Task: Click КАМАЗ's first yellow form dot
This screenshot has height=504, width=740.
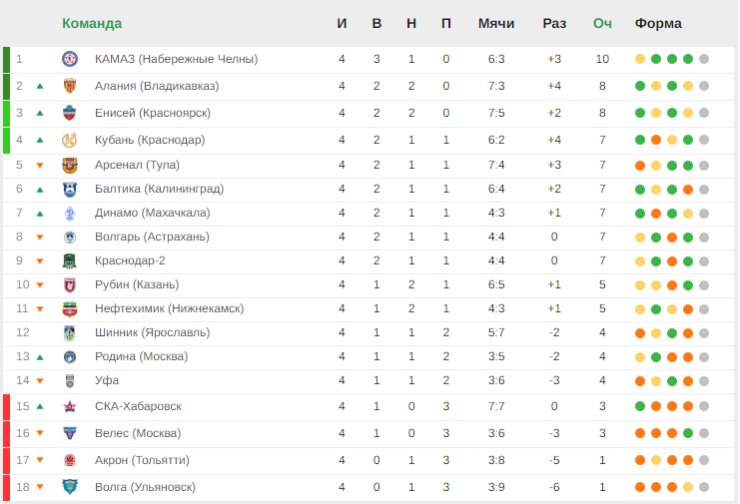Action: point(640,59)
